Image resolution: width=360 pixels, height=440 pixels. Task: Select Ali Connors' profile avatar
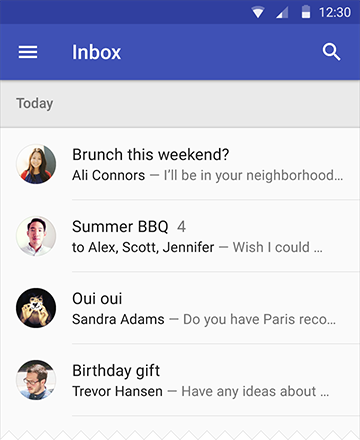pyautogui.click(x=36, y=164)
